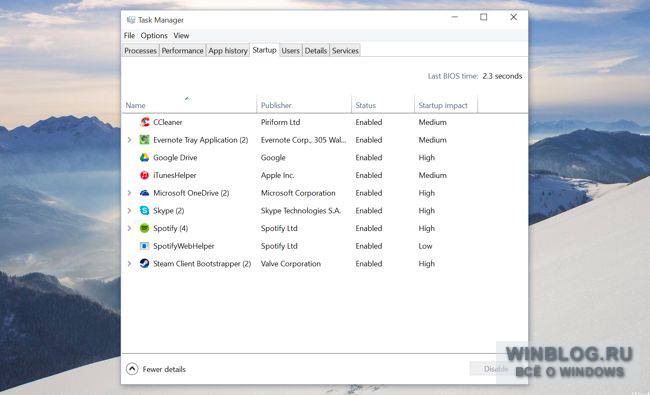Click the Fewer details link

(x=164, y=369)
